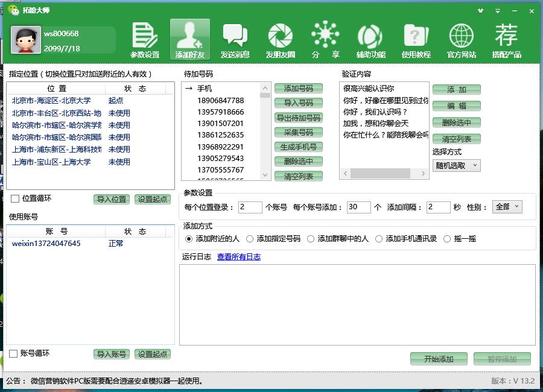
Task: Click left arrow of 验证内容 scrollbar
Action: tap(345, 173)
